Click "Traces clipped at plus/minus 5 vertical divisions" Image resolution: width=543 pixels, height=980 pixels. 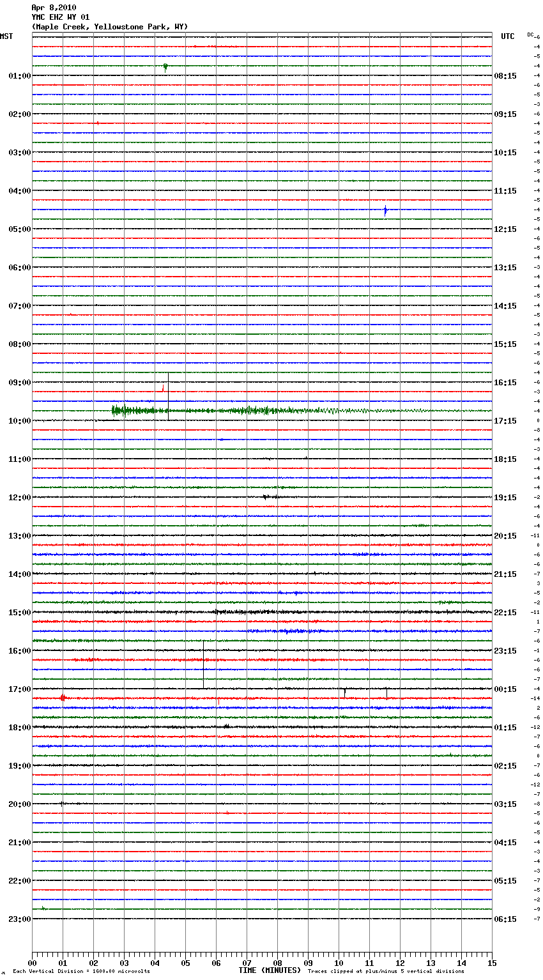pyautogui.click(x=386, y=972)
